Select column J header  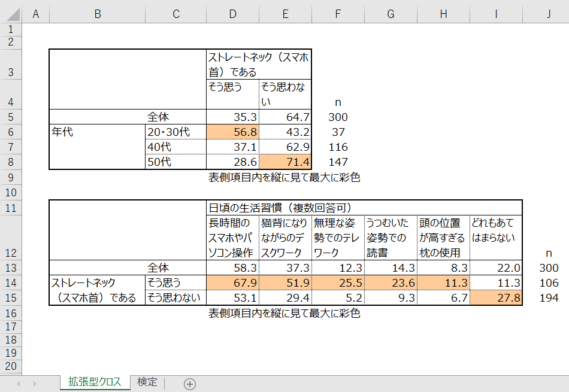click(x=546, y=14)
